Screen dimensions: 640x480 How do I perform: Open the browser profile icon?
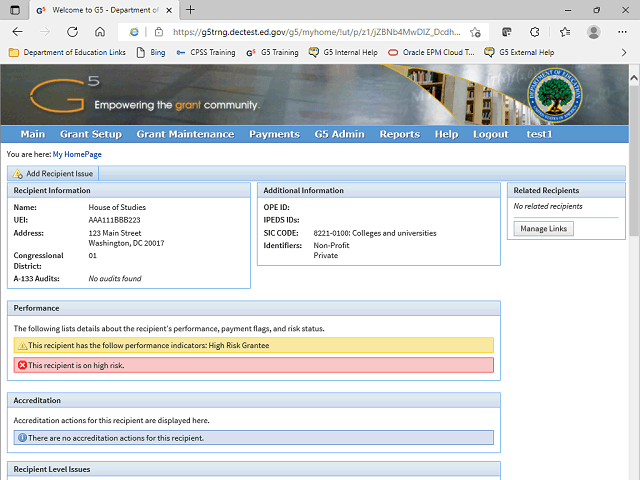click(x=594, y=32)
